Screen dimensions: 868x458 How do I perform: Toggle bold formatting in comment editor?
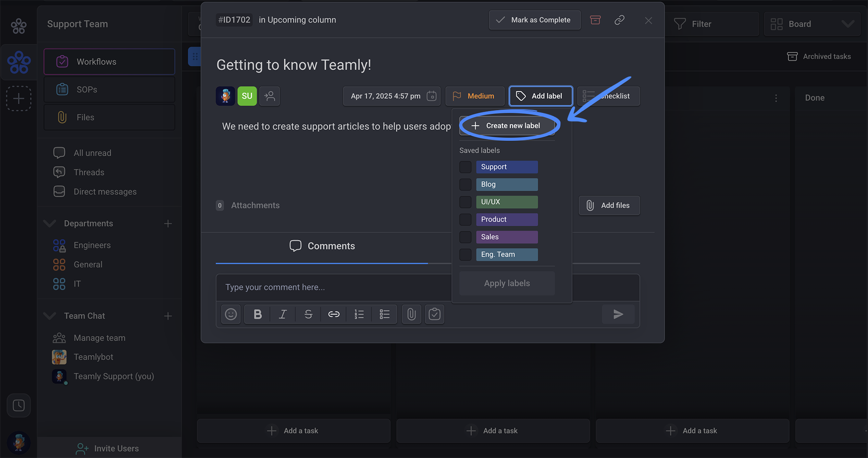coord(257,314)
